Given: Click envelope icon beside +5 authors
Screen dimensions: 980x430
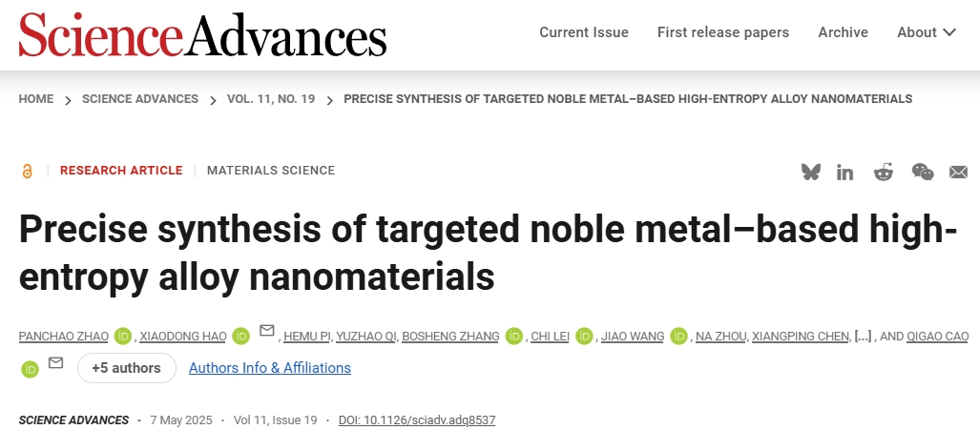Looking at the screenshot, I should pyautogui.click(x=55, y=362).
